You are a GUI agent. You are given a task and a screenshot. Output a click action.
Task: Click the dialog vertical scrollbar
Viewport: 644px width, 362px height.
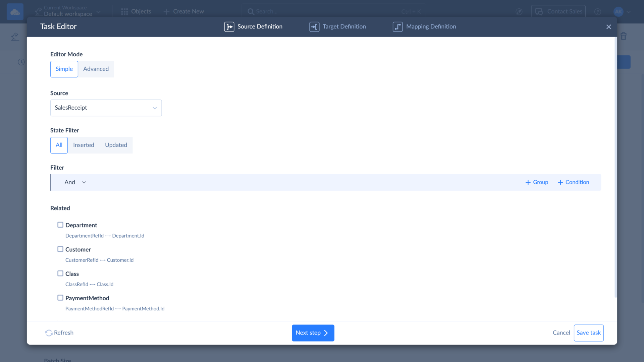[x=615, y=168]
